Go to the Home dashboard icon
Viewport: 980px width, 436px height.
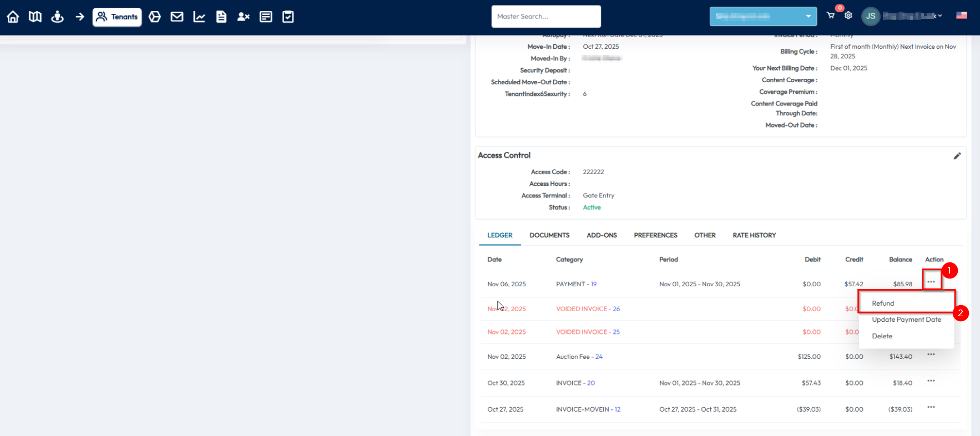pyautogui.click(x=13, y=17)
